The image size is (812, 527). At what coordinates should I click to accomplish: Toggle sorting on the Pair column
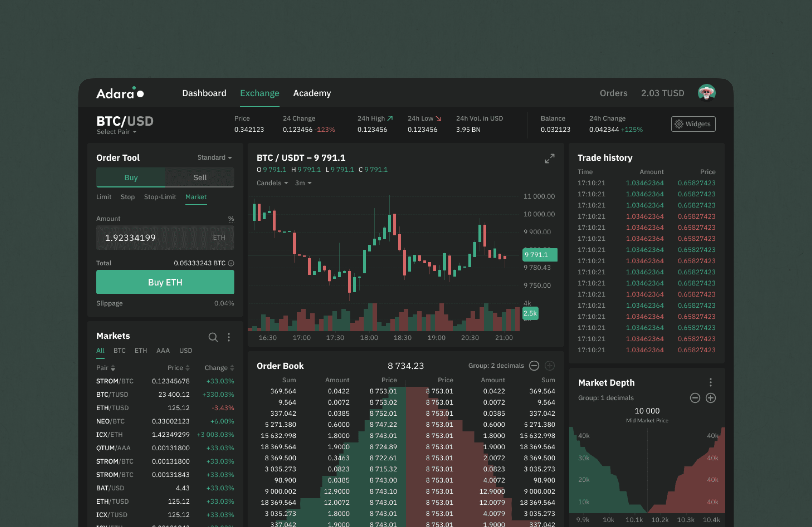(106, 368)
